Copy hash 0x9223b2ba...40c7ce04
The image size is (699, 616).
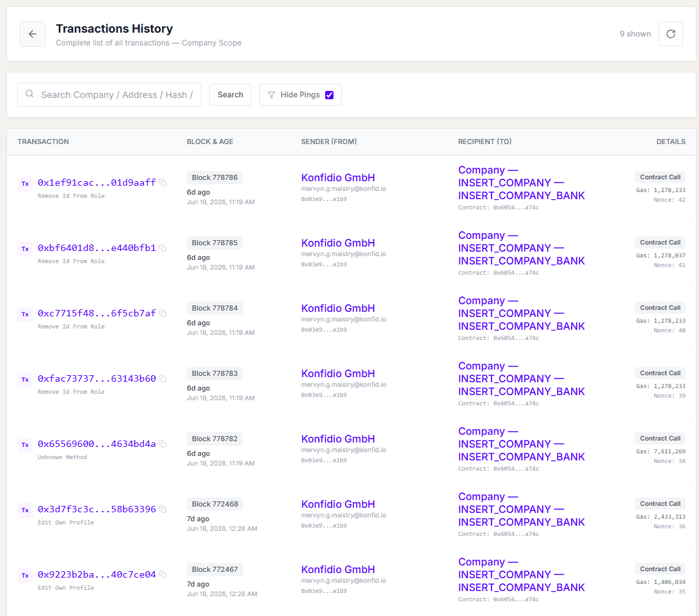(163, 574)
